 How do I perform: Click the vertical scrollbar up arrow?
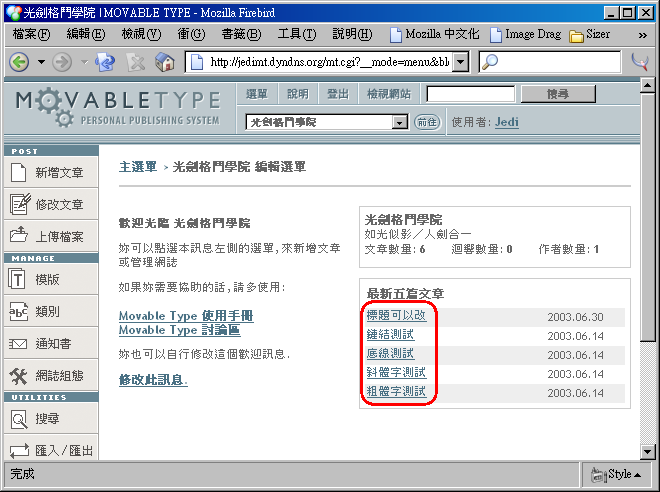tap(647, 85)
